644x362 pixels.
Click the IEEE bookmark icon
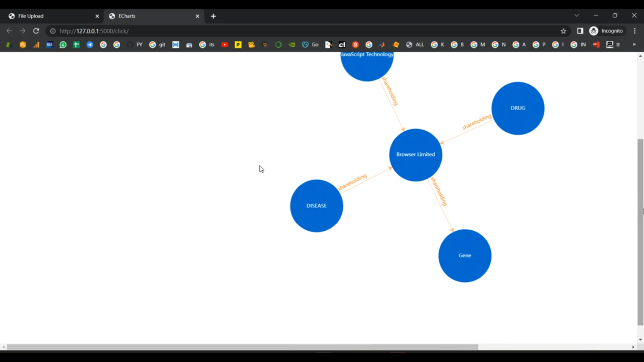(49, 45)
